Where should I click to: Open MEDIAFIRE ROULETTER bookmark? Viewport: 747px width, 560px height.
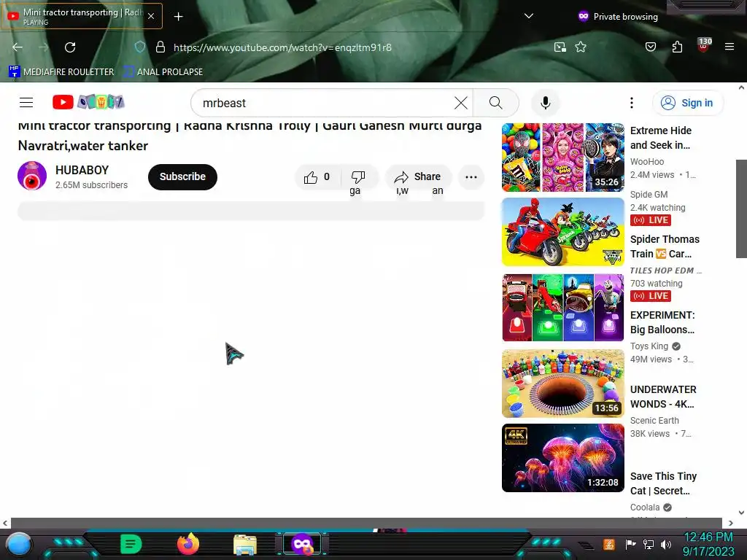click(61, 72)
